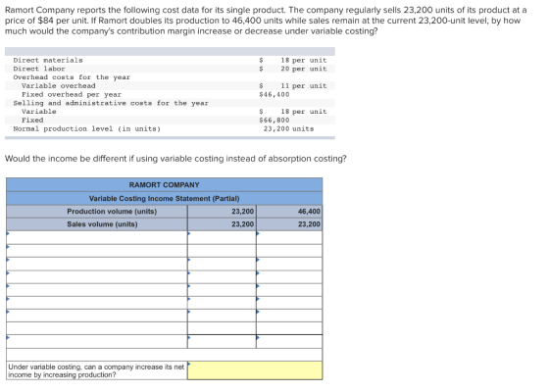
Task: Select the yellow answer field beside the net income question
Action: click(255, 370)
